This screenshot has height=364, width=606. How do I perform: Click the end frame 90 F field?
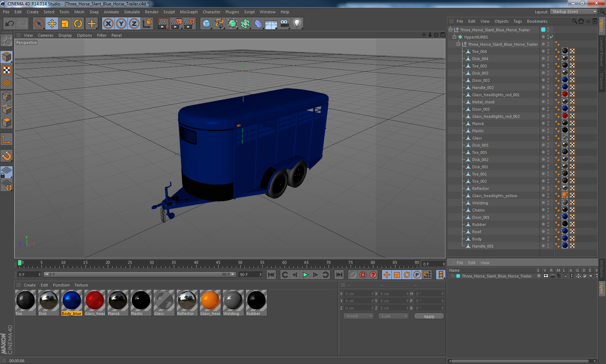click(250, 275)
